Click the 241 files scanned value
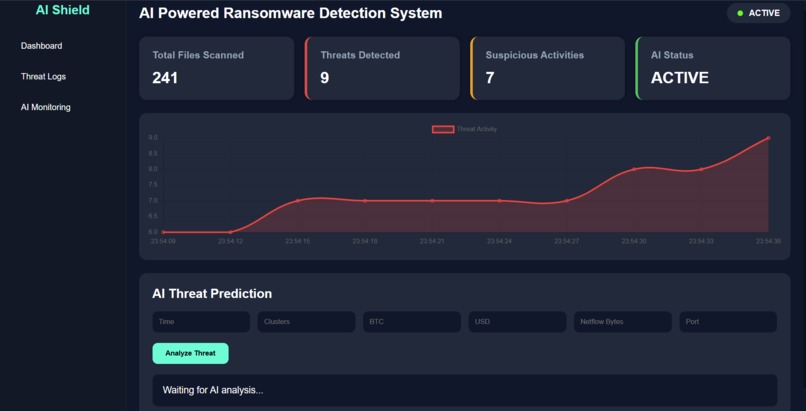 (x=165, y=78)
